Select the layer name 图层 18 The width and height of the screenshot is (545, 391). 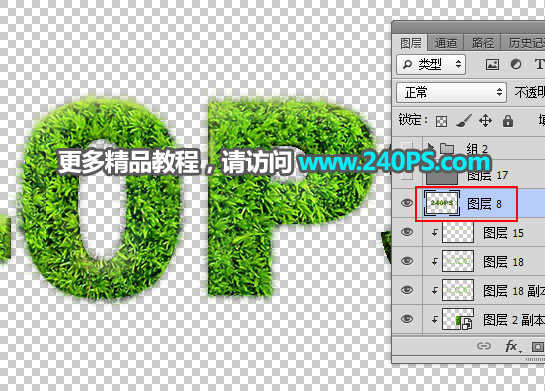click(x=503, y=262)
